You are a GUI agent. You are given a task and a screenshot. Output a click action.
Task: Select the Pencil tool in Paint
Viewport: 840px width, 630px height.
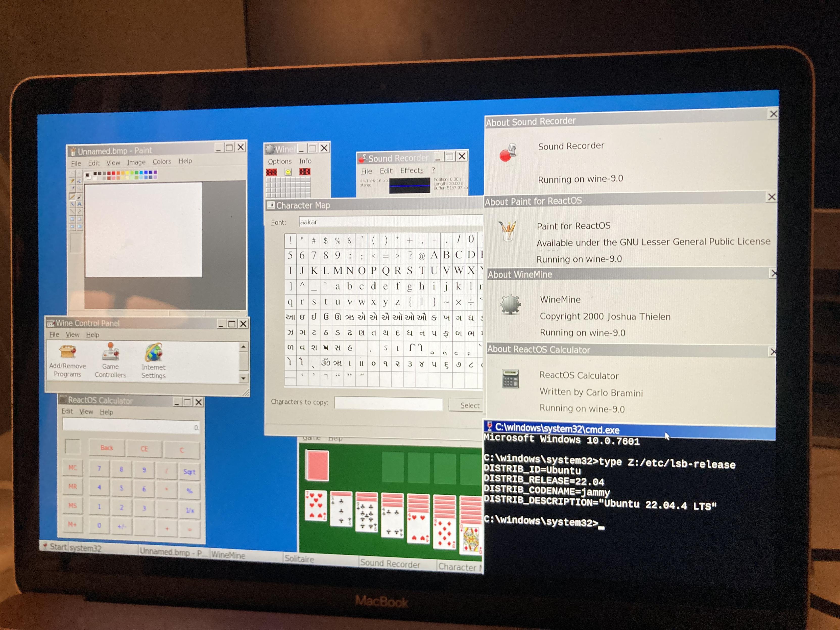(x=73, y=197)
